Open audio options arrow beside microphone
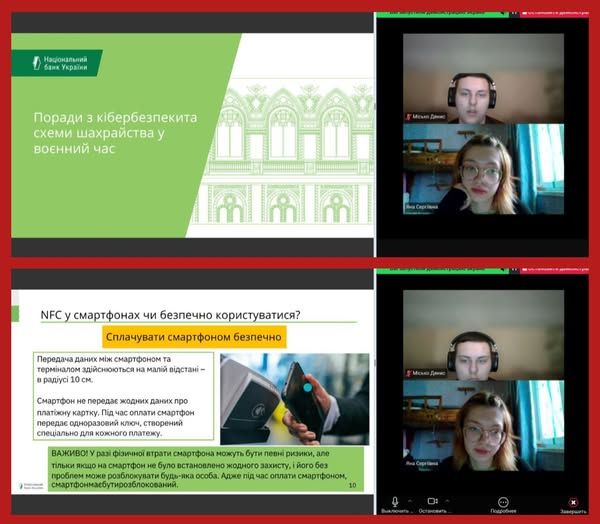Viewport: 600px width, 524px height. [410, 501]
